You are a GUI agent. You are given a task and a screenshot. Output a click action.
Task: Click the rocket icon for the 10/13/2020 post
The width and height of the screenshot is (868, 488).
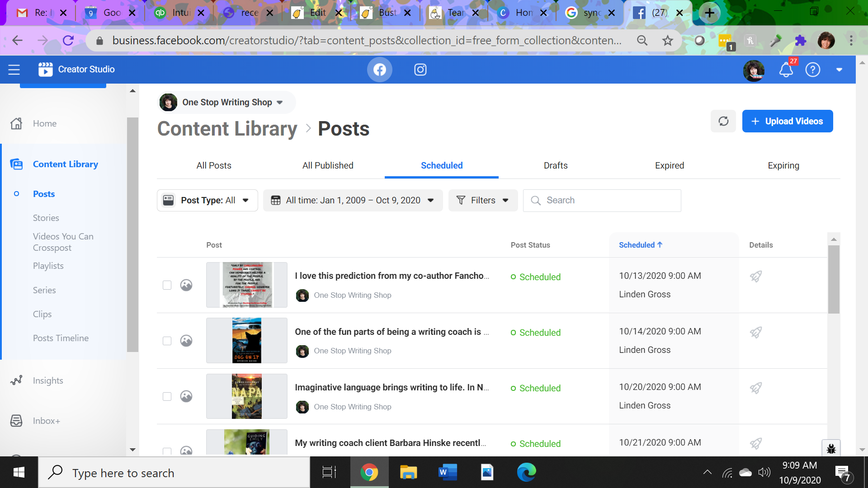click(756, 276)
